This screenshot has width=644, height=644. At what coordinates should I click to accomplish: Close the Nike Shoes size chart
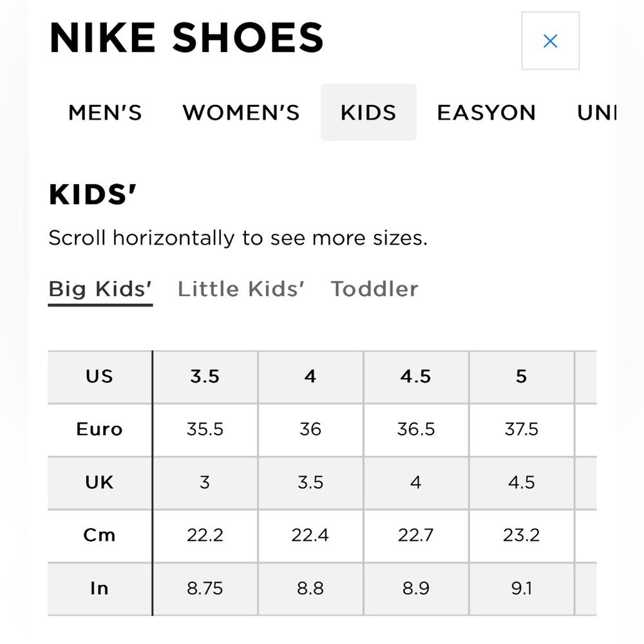pos(550,41)
